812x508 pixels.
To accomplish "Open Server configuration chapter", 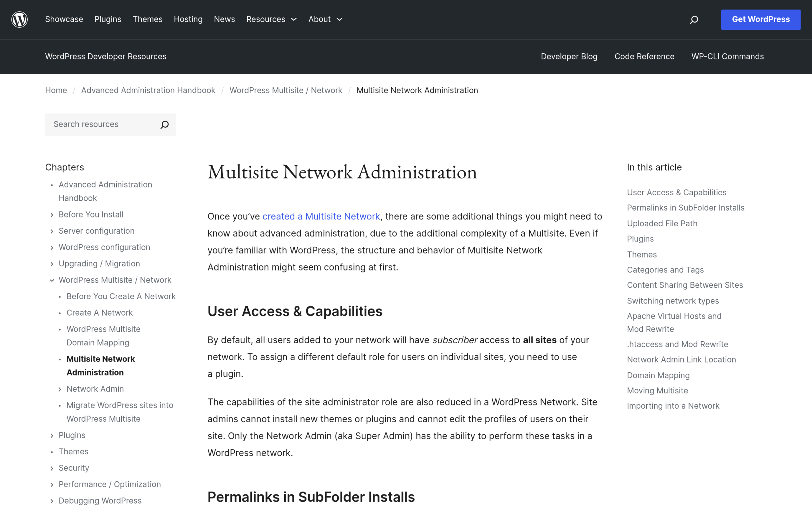I will pos(97,231).
